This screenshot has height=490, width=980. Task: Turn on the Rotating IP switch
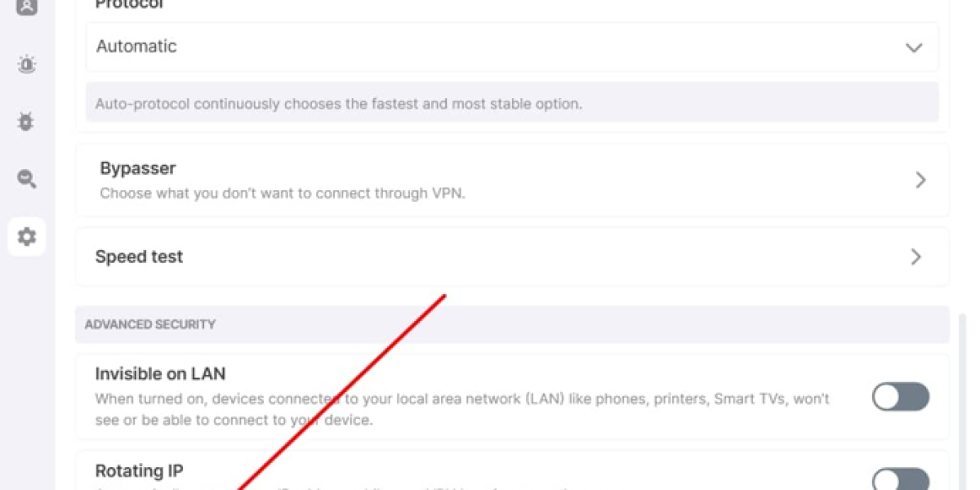point(900,480)
